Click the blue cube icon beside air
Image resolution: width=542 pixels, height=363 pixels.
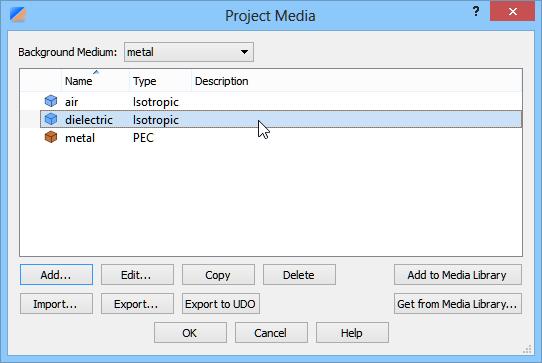[51, 101]
